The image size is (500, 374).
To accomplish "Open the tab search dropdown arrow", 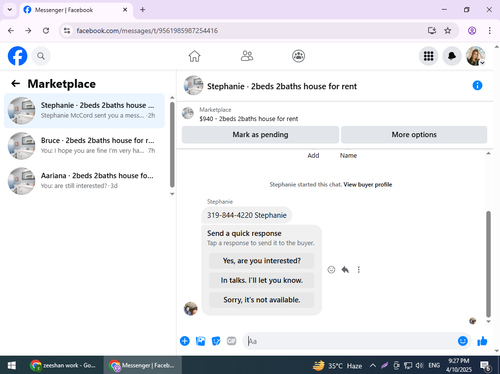I will click(10, 10).
